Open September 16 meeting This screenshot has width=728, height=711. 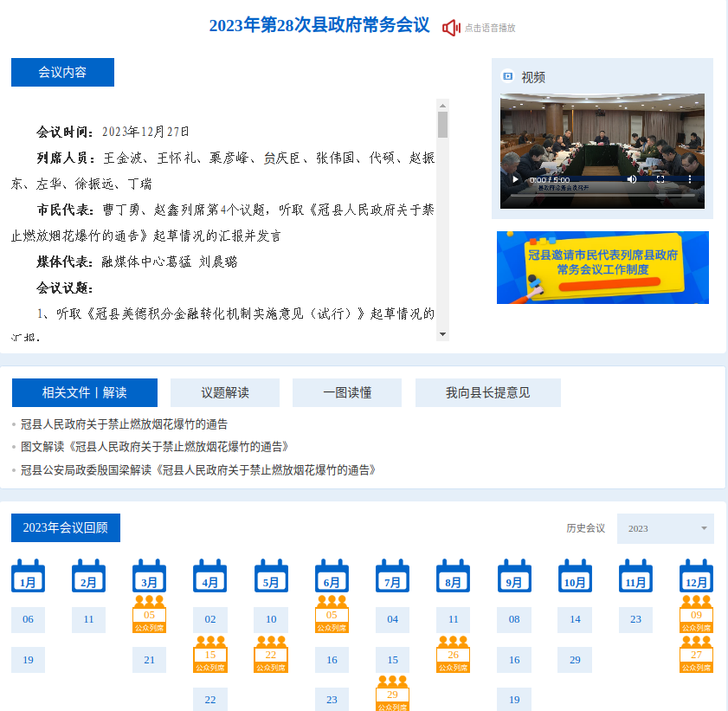pyautogui.click(x=514, y=660)
